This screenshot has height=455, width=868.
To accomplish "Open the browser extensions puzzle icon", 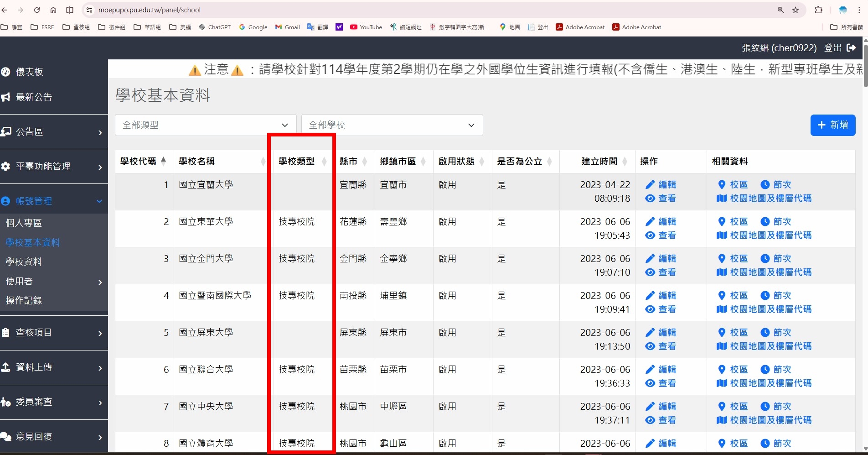I will (x=819, y=10).
